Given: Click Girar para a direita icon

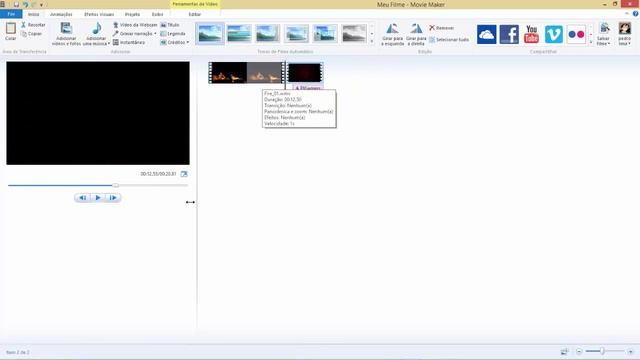Looking at the screenshot, I should click(416, 29).
